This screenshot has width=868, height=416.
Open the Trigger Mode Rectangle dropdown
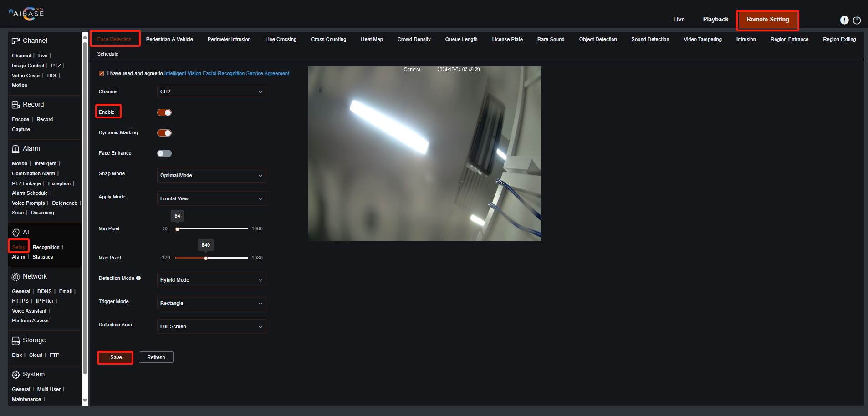[x=212, y=303]
